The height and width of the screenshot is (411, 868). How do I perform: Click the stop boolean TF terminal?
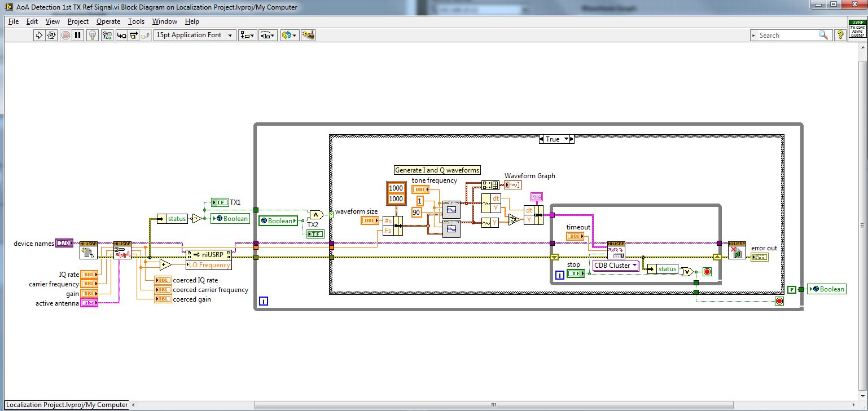[x=576, y=273]
